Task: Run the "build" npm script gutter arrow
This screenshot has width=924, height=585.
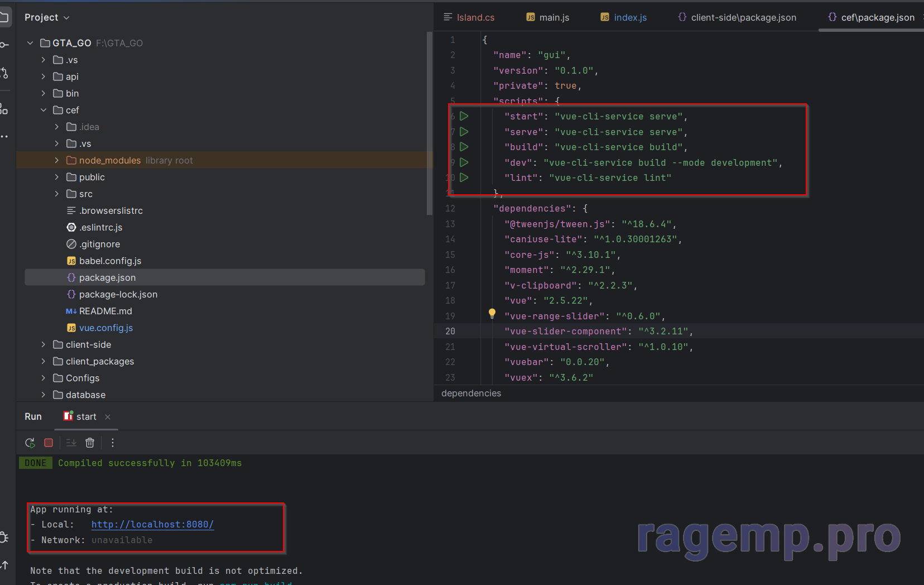Action: 464,147
